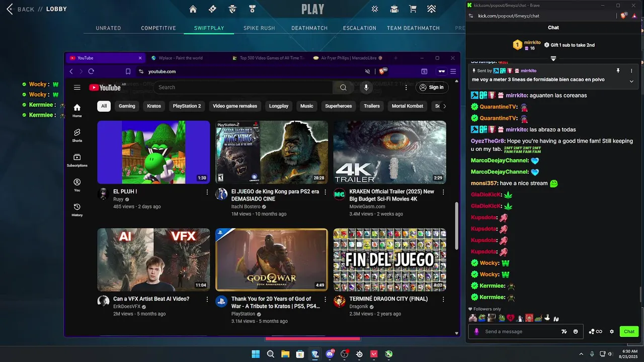Open the Brave main menu in YouTube window
This screenshot has height=362, width=644.
(453, 71)
